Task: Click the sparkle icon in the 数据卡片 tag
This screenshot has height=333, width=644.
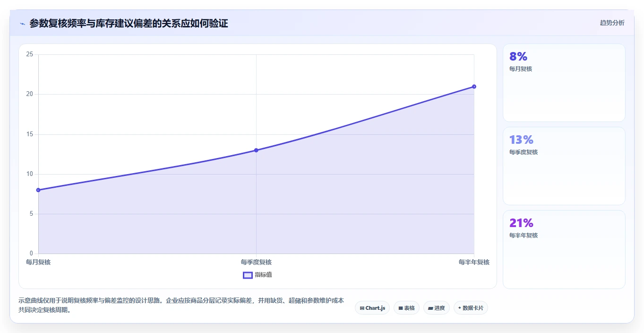Action: (459, 308)
